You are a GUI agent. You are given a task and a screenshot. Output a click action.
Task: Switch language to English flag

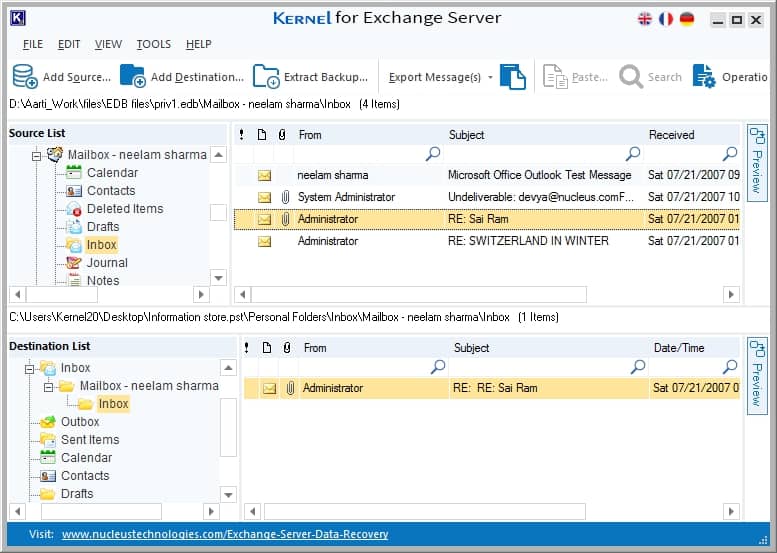[645, 19]
